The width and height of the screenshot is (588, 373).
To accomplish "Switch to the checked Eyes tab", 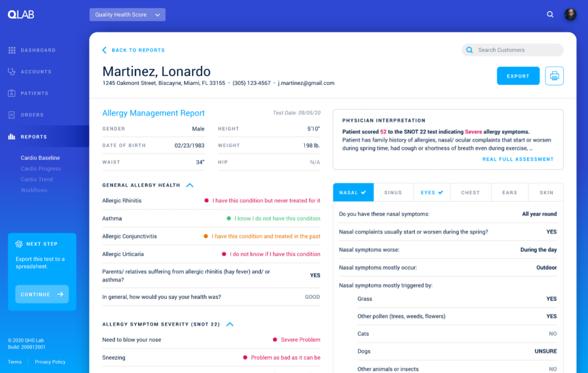I will click(x=432, y=193).
